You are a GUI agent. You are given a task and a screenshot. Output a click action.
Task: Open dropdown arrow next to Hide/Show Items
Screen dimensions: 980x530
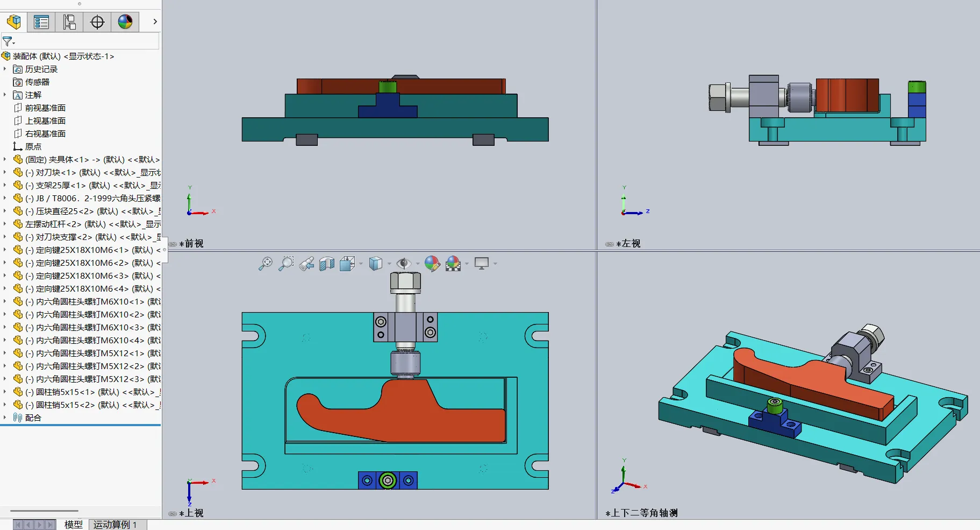tap(418, 264)
